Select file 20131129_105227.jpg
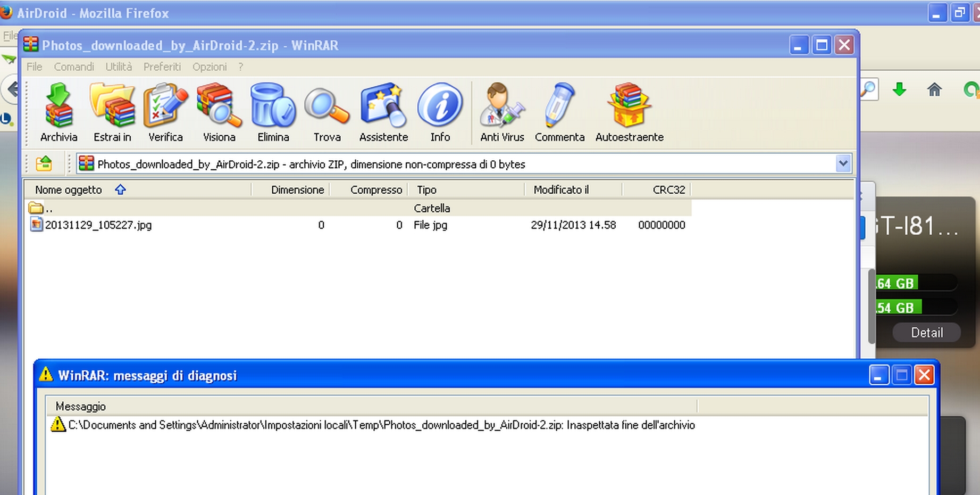 click(x=98, y=225)
